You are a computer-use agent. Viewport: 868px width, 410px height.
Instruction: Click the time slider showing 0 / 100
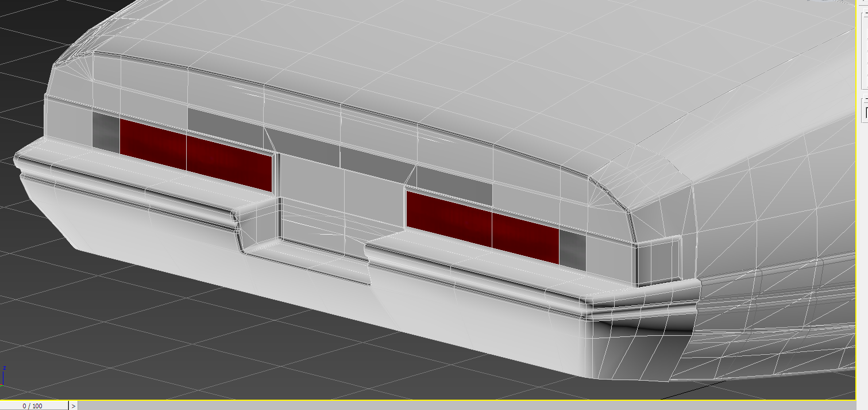tap(33, 406)
